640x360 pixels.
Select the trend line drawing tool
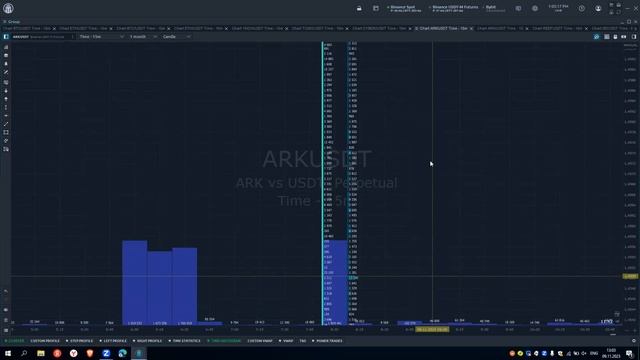click(x=6, y=124)
